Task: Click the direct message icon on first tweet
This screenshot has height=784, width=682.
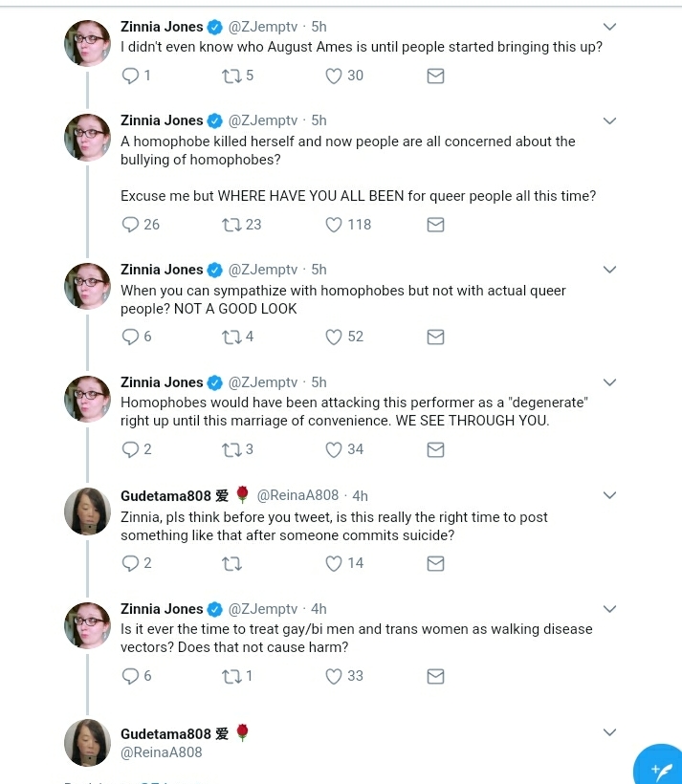Action: [x=435, y=76]
